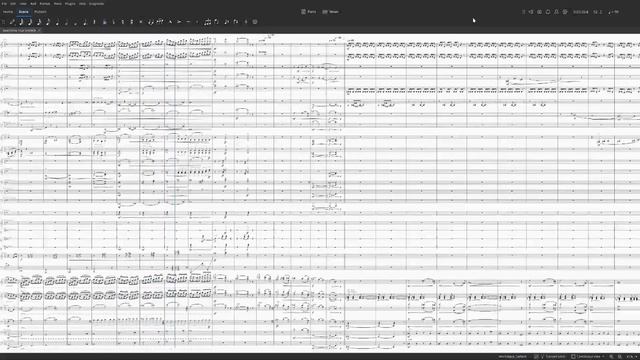Viewport: 640px width, 360px height.
Task: Close the open score document tab
Action: (39, 30)
